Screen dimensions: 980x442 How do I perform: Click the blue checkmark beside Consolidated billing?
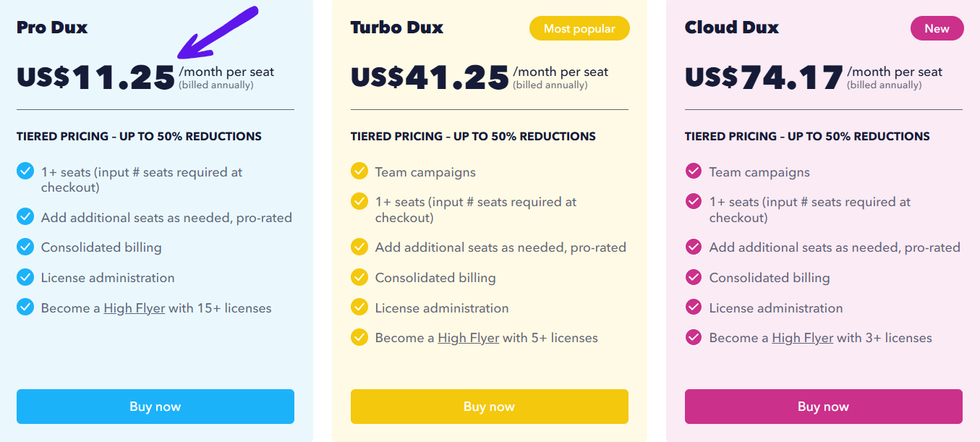(x=25, y=247)
